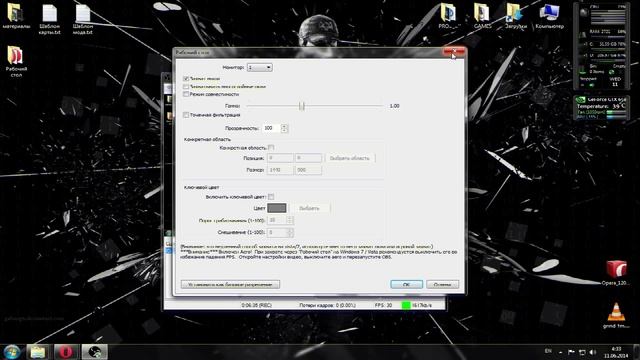This screenshot has width=640, height=360.
Task: Click the Выбрать color button
Action: click(309, 208)
